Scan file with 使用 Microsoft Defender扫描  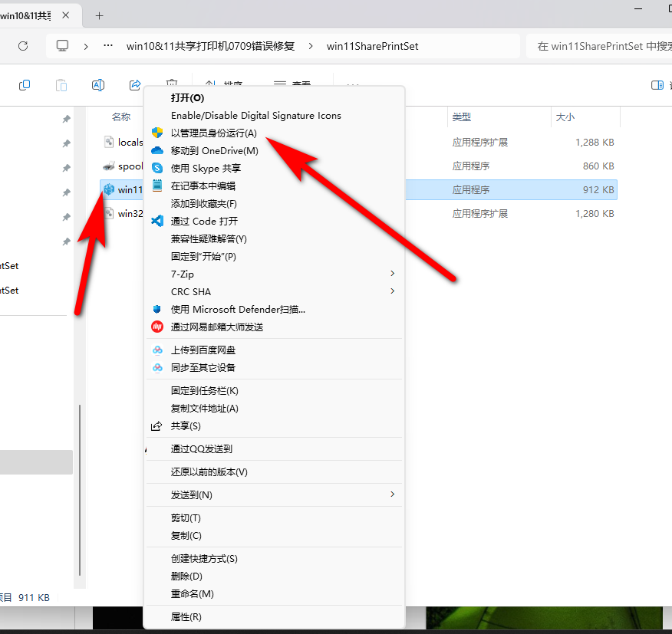(238, 309)
